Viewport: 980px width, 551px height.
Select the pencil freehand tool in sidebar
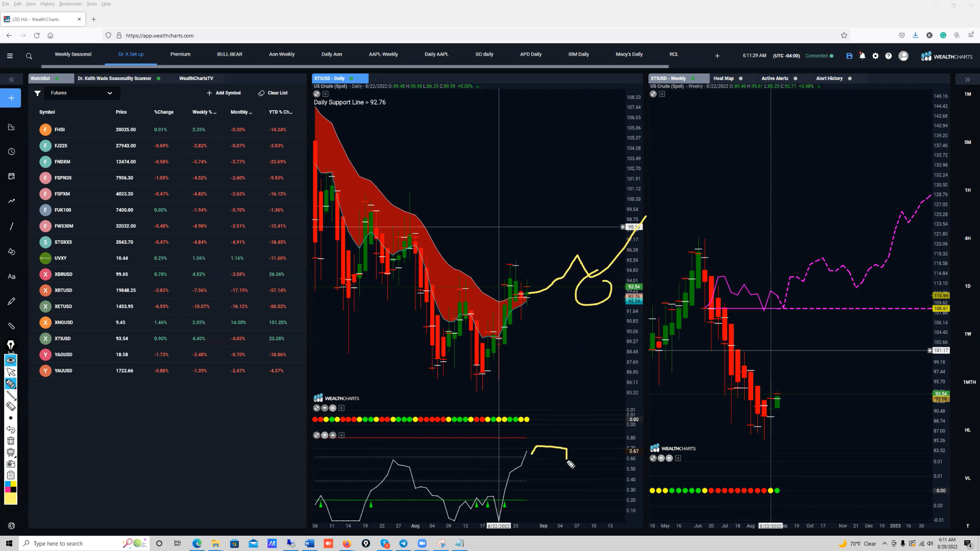click(11, 301)
